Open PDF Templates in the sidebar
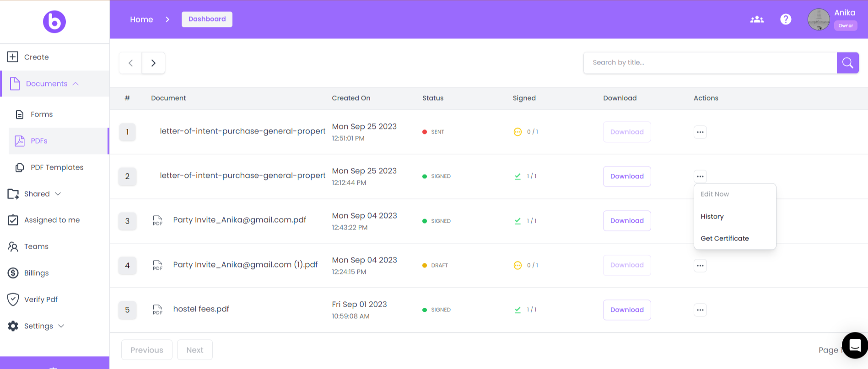Viewport: 868px width, 369px height. [x=57, y=167]
